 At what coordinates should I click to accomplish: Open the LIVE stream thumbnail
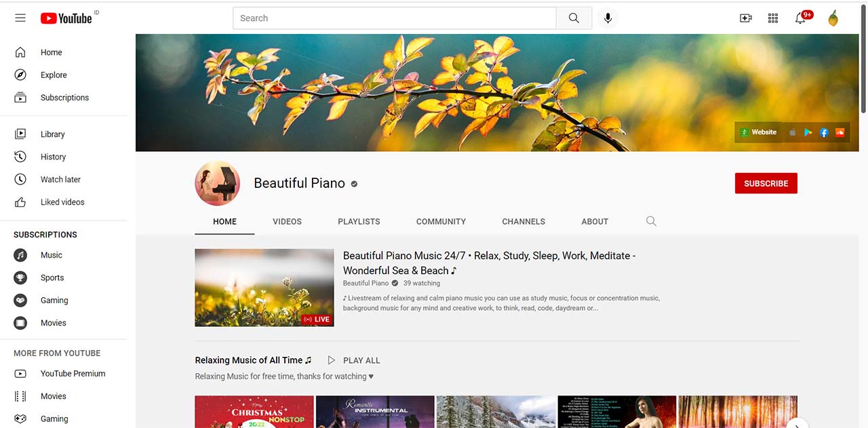[264, 288]
